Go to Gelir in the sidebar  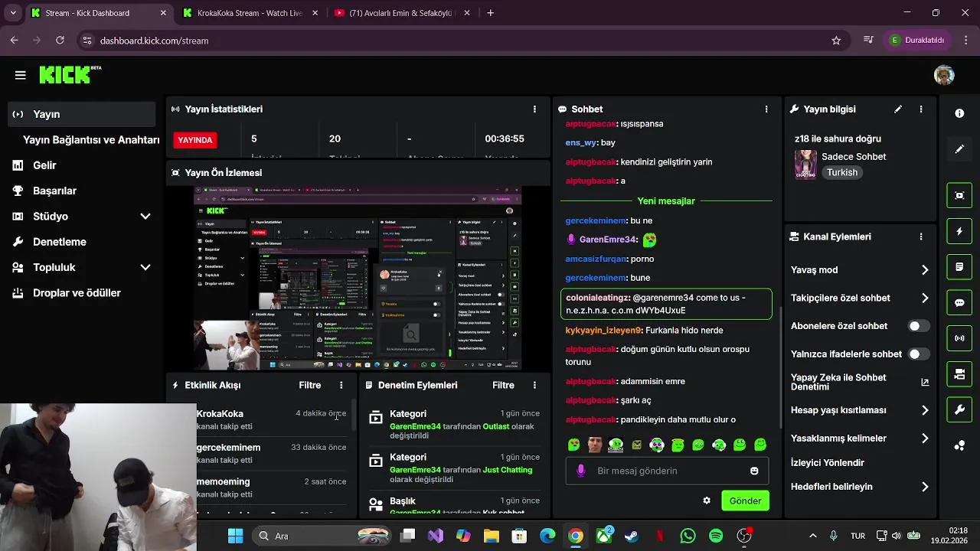point(81,165)
